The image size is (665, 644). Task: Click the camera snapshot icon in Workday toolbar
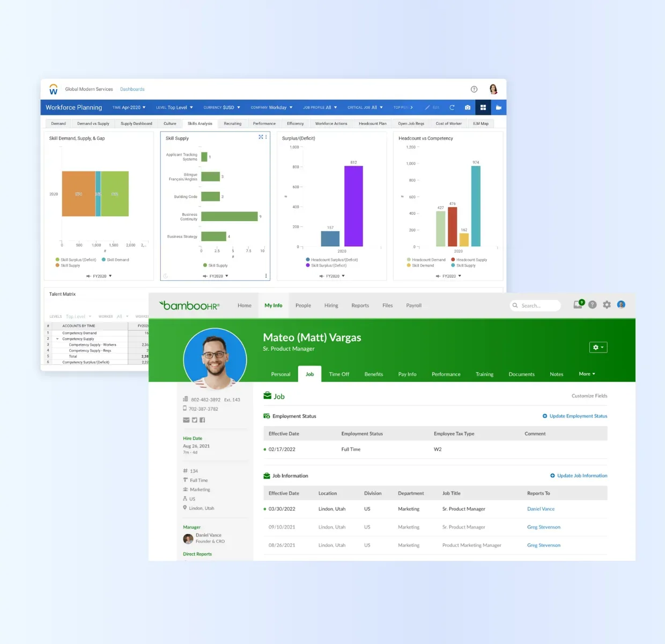point(468,107)
